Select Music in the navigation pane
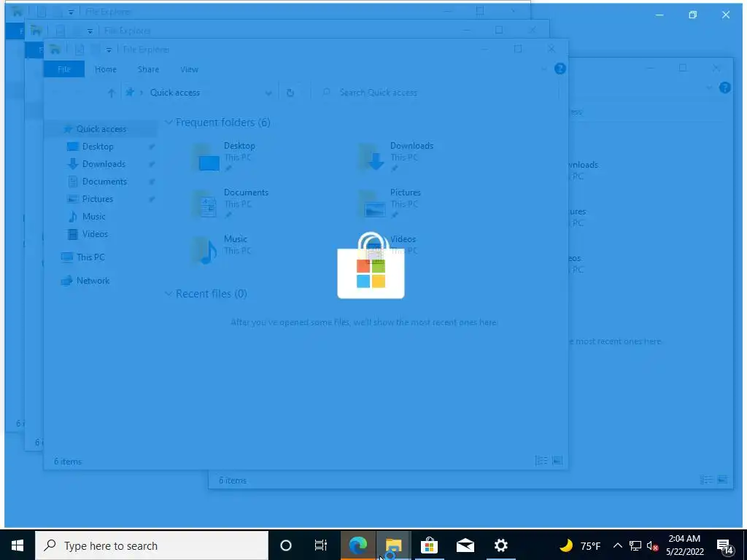747x560 pixels. [93, 217]
